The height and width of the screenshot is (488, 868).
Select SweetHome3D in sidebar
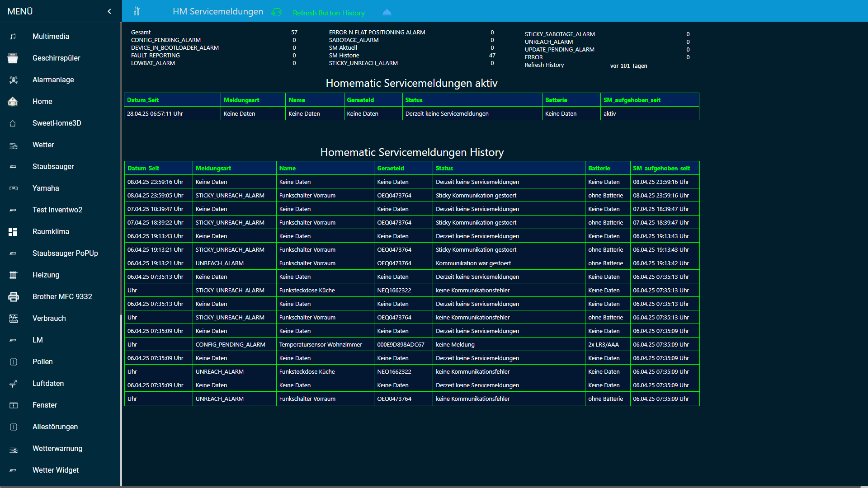point(57,123)
